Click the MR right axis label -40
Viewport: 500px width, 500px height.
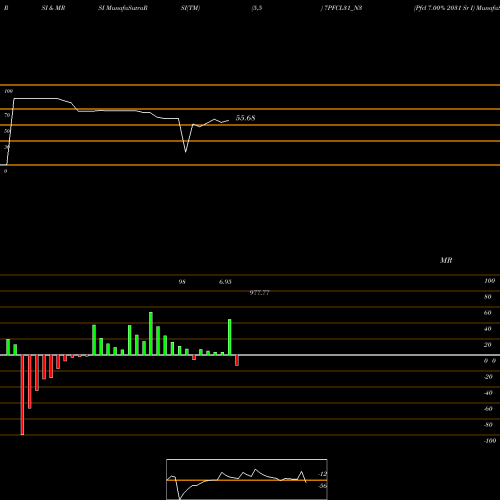pos(488,393)
